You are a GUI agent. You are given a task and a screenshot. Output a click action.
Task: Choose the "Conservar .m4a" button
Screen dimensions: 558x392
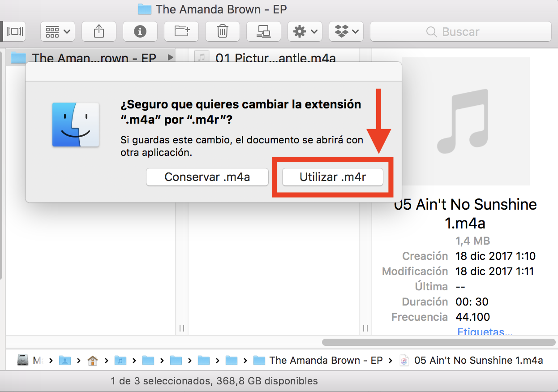coord(207,177)
